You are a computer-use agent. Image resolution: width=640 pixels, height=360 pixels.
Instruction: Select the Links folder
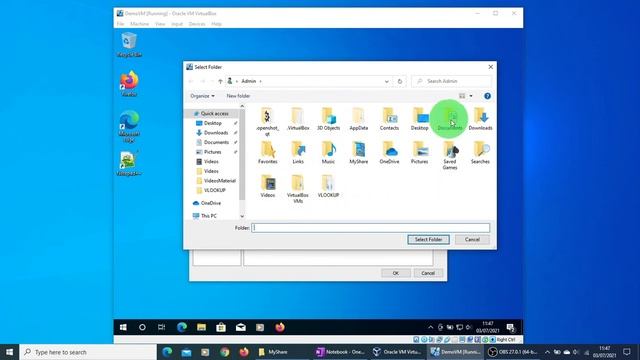[x=298, y=153]
